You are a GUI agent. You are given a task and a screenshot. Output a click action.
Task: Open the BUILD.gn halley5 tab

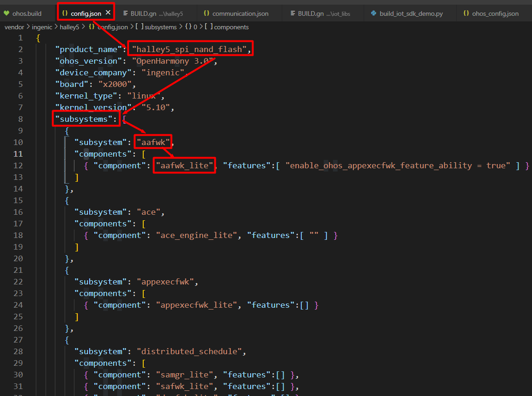pyautogui.click(x=156, y=13)
